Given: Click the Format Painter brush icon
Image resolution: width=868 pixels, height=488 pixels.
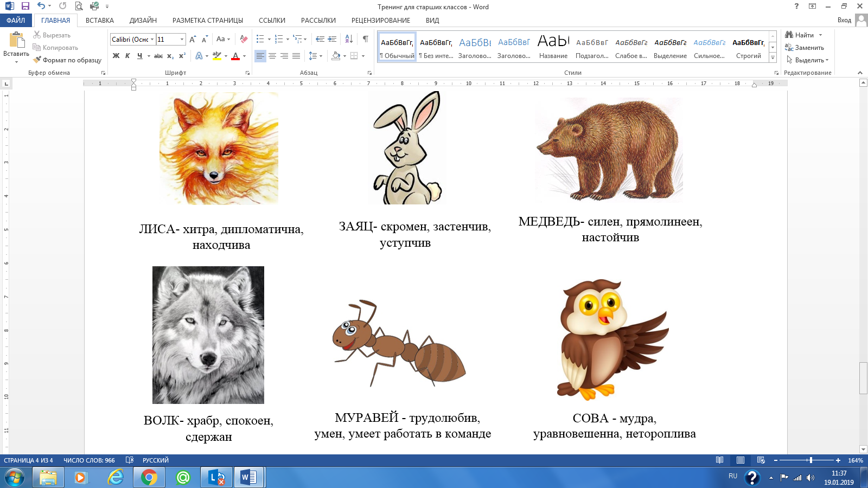Looking at the screenshot, I should coord(37,60).
